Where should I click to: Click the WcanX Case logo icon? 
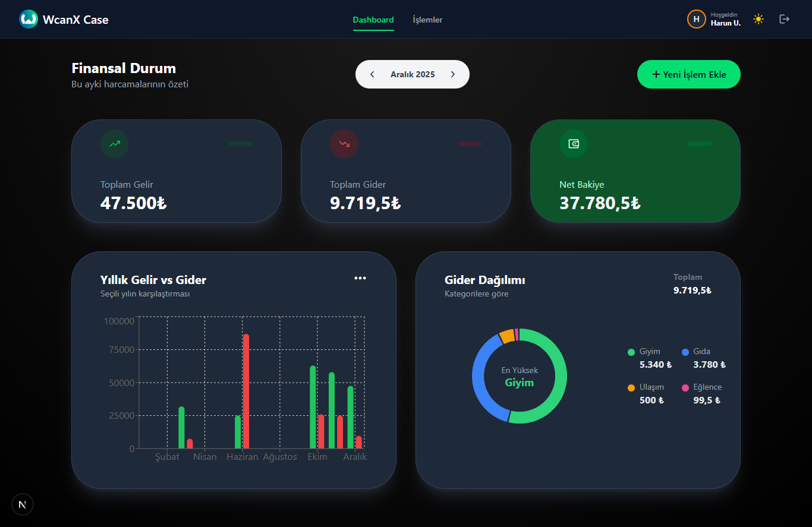[x=29, y=19]
